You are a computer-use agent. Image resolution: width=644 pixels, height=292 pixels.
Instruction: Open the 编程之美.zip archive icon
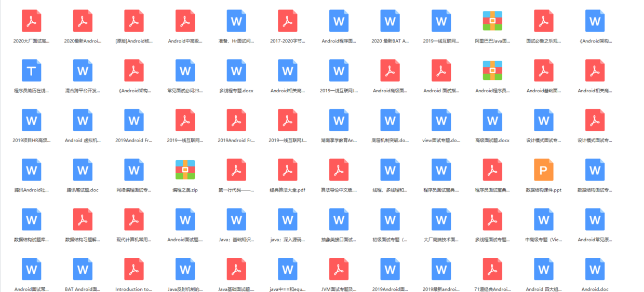[185, 170]
